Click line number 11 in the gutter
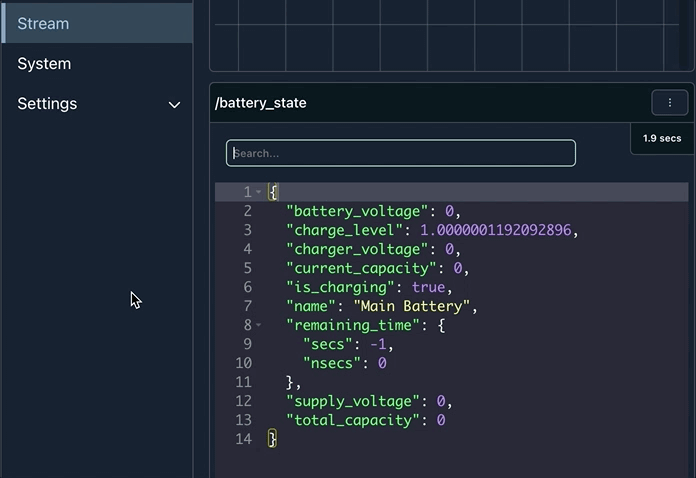 [243, 382]
